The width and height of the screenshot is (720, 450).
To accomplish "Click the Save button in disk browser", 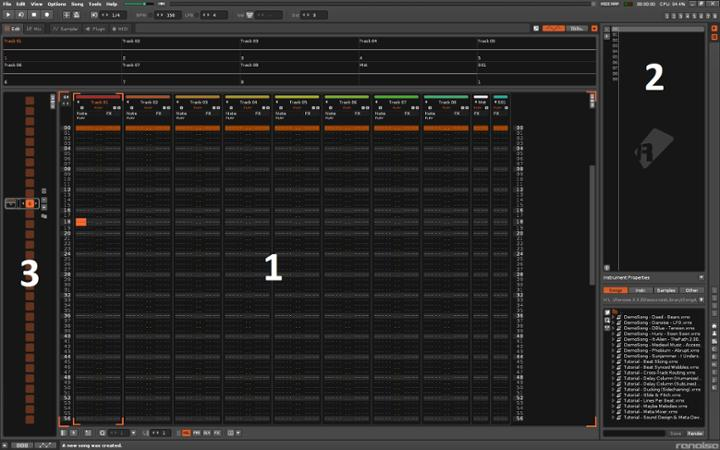I will point(675,433).
